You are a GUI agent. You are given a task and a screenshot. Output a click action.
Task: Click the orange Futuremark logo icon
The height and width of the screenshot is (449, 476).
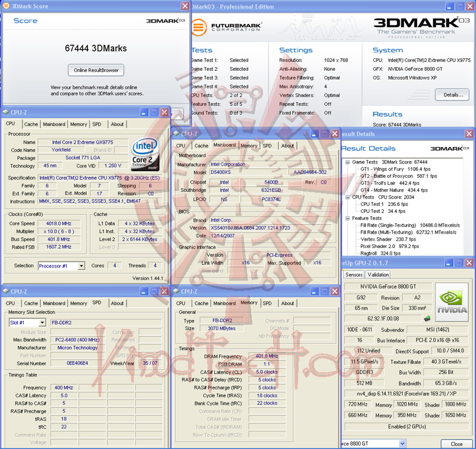click(x=199, y=27)
